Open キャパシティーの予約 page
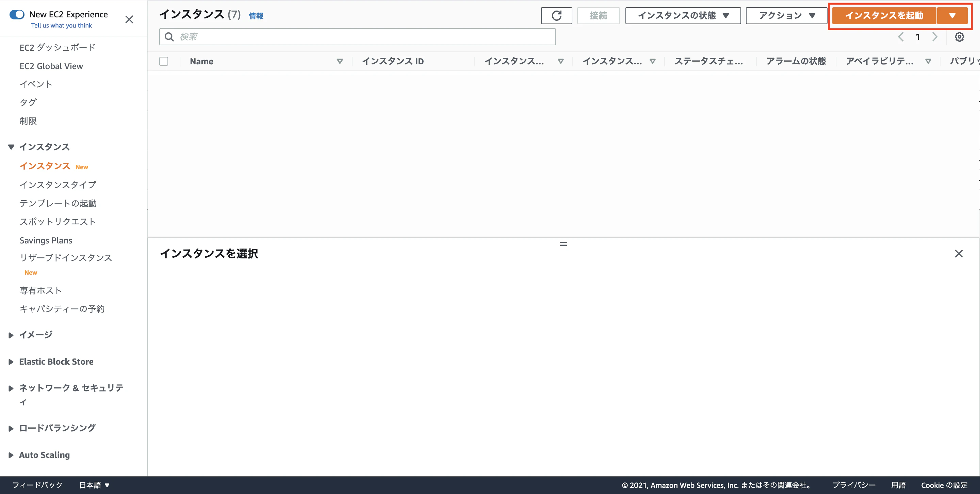 click(x=62, y=309)
